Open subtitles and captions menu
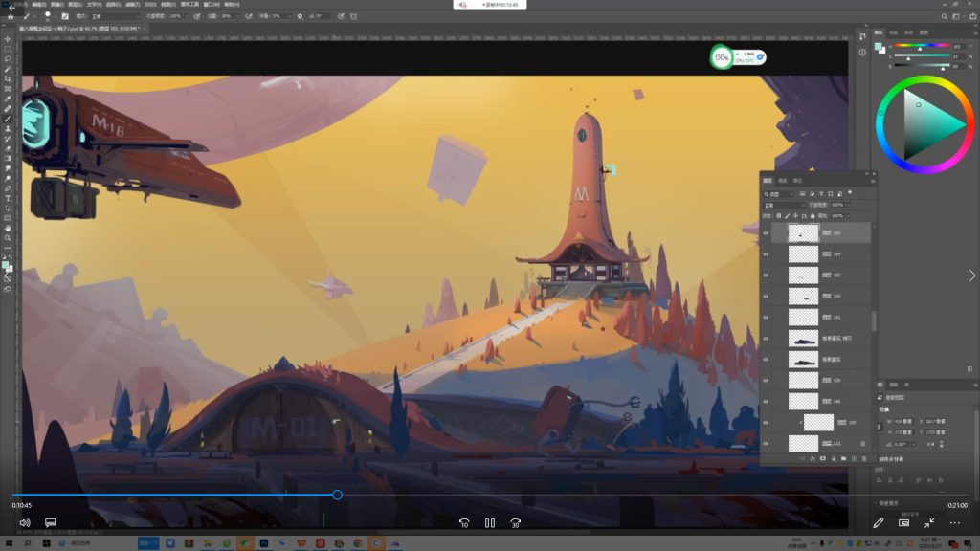Screen dimensions: 980x551 tap(51, 523)
